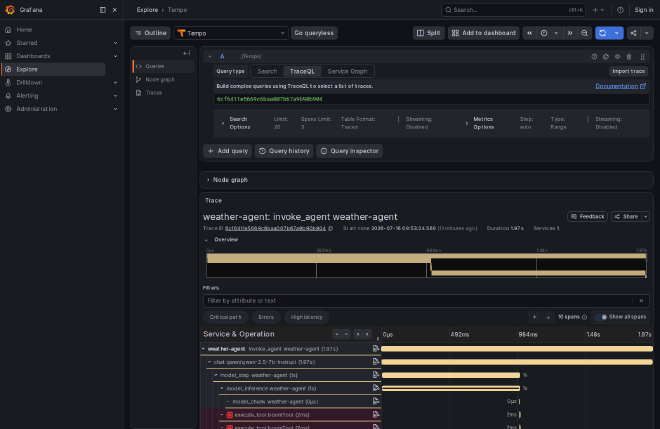The image size is (660, 429).
Task: Zoom out the time range
Action: click(584, 33)
